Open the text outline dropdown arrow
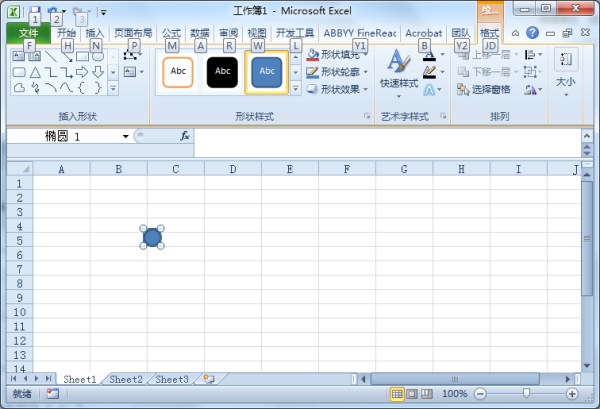Screen dimensions: 600x409 coord(442,72)
